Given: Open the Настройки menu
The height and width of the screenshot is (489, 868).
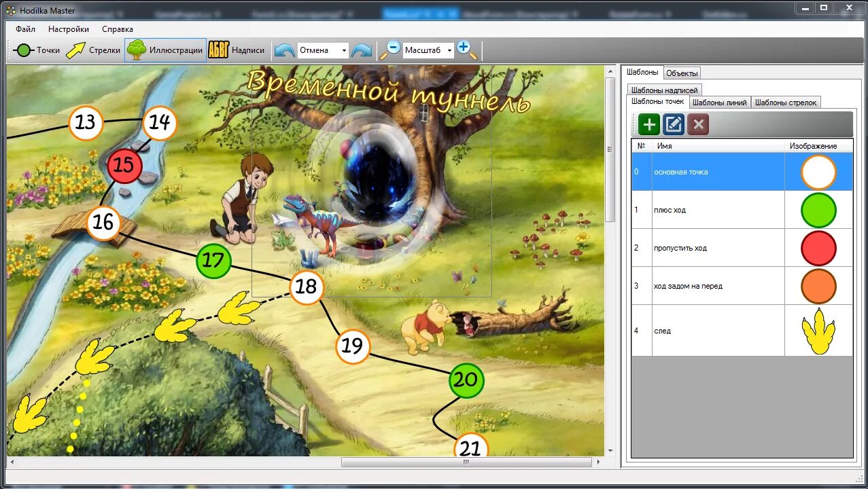Looking at the screenshot, I should tap(69, 29).
